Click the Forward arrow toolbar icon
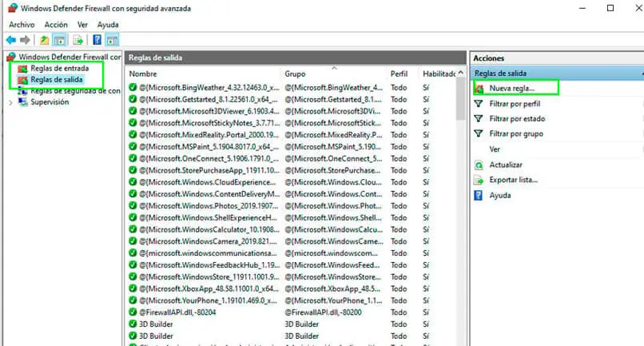The image size is (644, 346). click(25, 40)
